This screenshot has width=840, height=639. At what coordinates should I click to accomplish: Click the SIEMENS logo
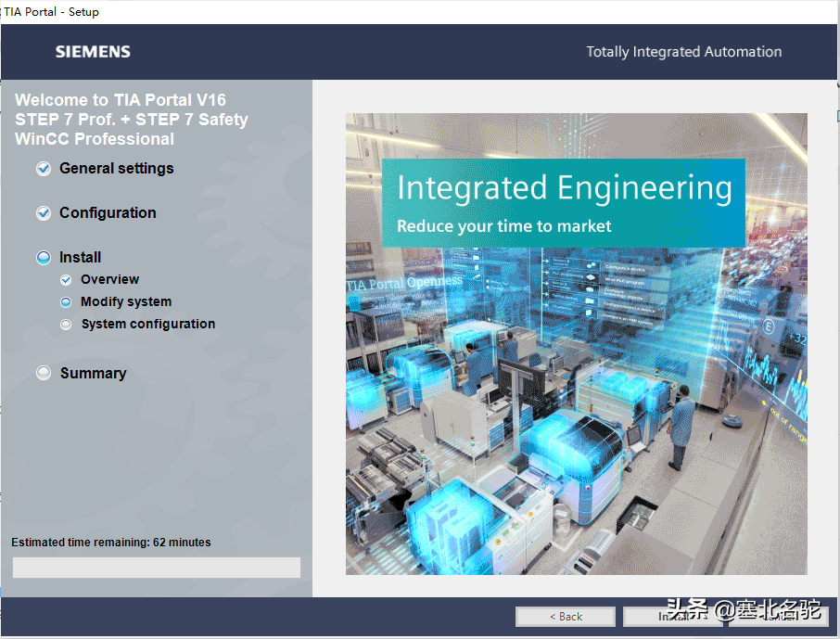click(93, 52)
